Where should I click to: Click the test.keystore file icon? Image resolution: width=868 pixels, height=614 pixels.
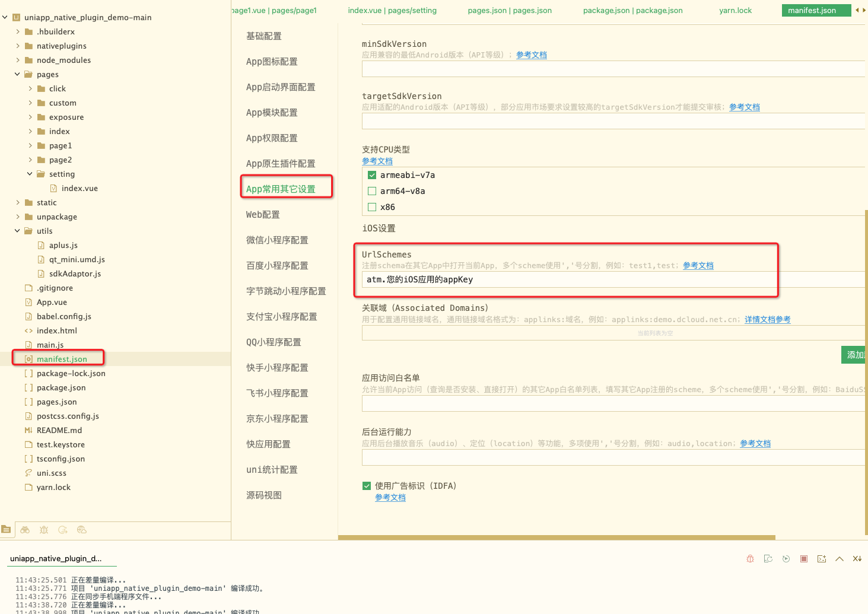pyautogui.click(x=28, y=444)
